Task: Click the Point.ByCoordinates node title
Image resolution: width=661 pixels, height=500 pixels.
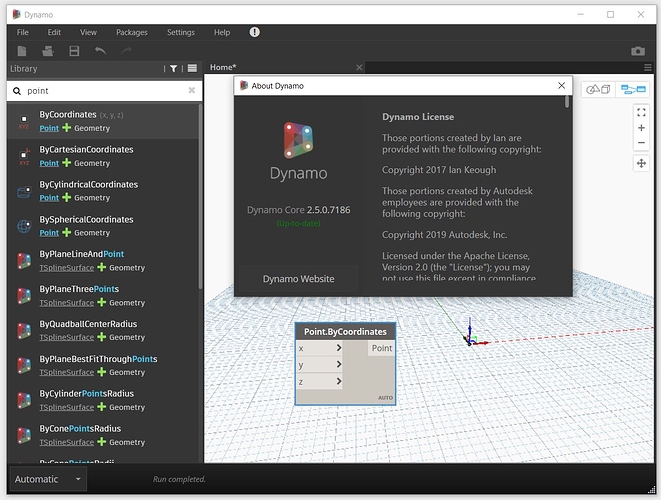Action: coord(345,332)
